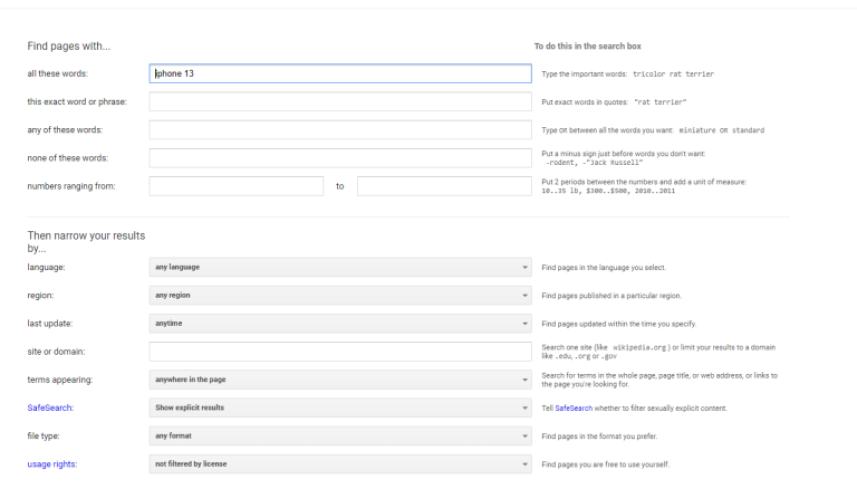This screenshot has height=482, width=857.
Task: Select the 'none of these words' input field
Action: [x=340, y=158]
